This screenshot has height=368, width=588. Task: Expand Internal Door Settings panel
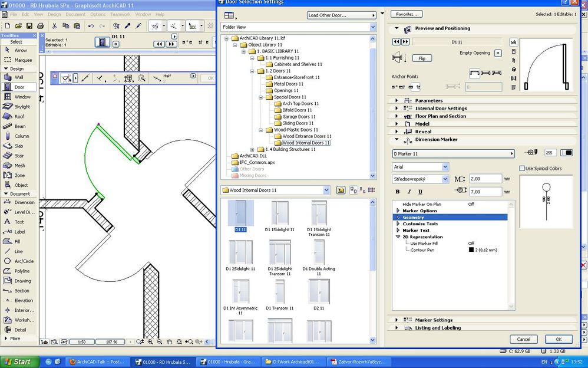397,108
